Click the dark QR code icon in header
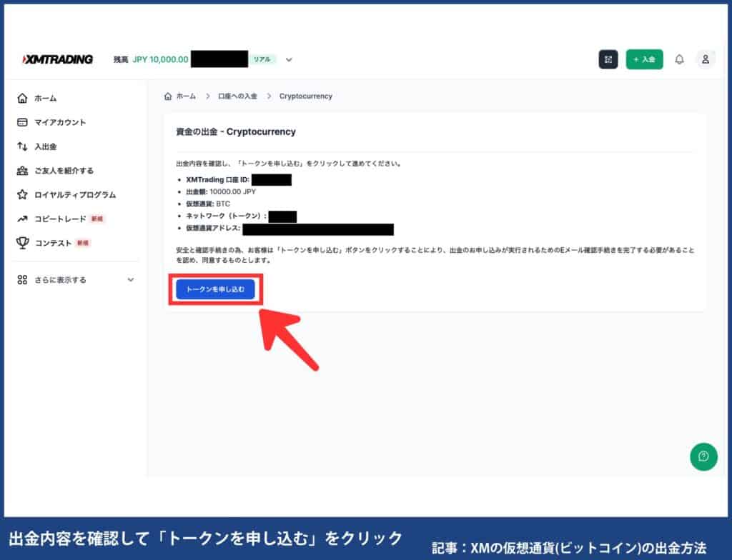732x560 pixels. (608, 59)
